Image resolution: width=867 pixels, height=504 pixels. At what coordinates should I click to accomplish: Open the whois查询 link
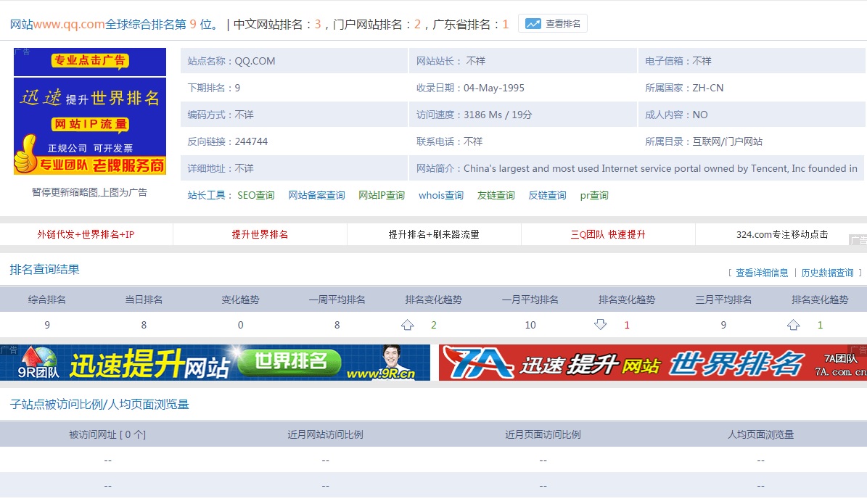click(x=440, y=196)
